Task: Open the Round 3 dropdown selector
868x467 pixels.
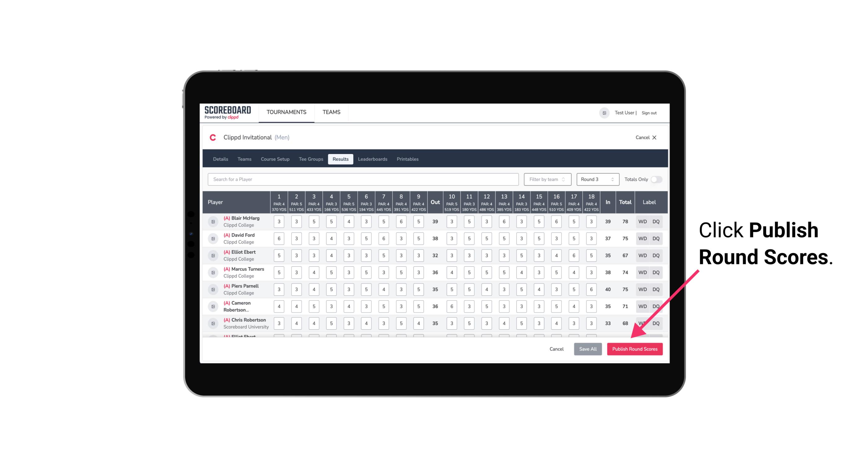Action: point(596,179)
